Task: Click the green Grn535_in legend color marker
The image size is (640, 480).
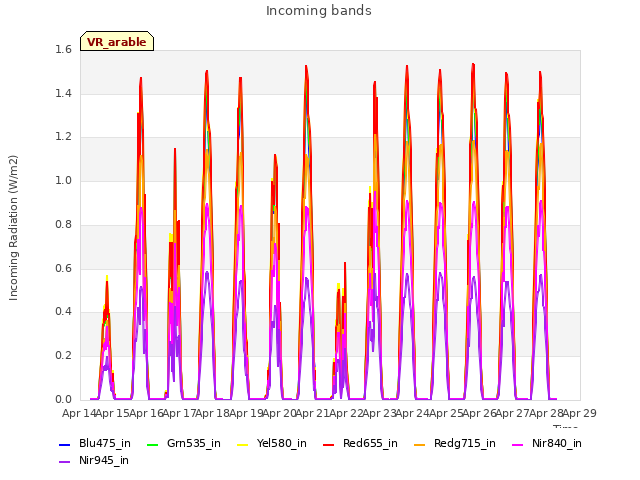Action: pos(152,444)
